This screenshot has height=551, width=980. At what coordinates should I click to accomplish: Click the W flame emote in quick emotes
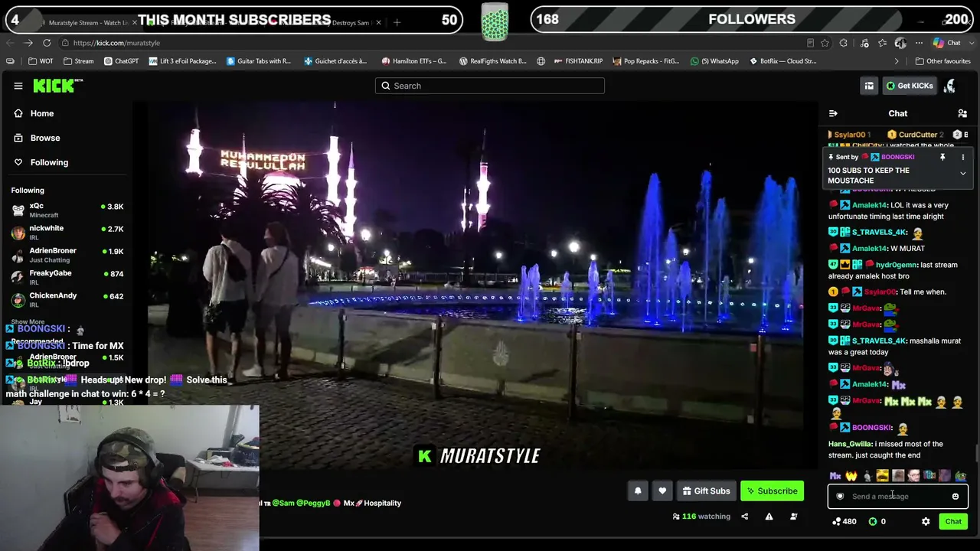851,476
